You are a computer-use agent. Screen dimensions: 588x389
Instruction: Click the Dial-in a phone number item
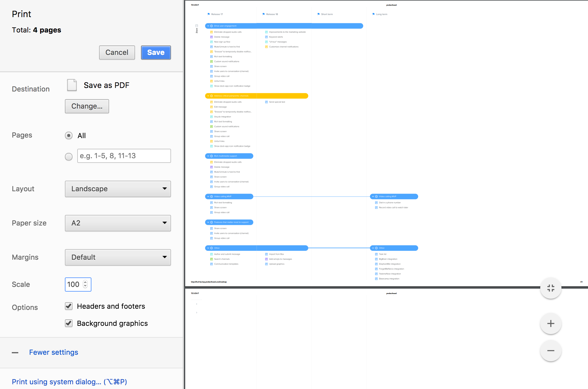click(388, 203)
